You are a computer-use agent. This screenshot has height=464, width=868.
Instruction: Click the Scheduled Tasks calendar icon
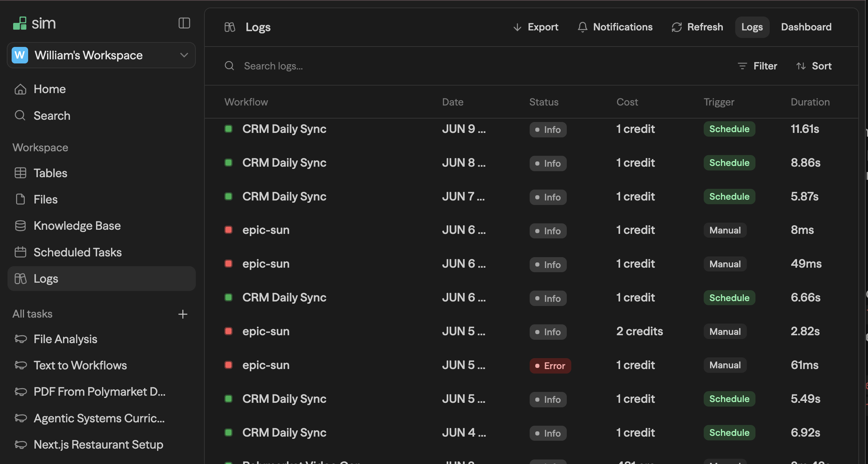coord(20,252)
